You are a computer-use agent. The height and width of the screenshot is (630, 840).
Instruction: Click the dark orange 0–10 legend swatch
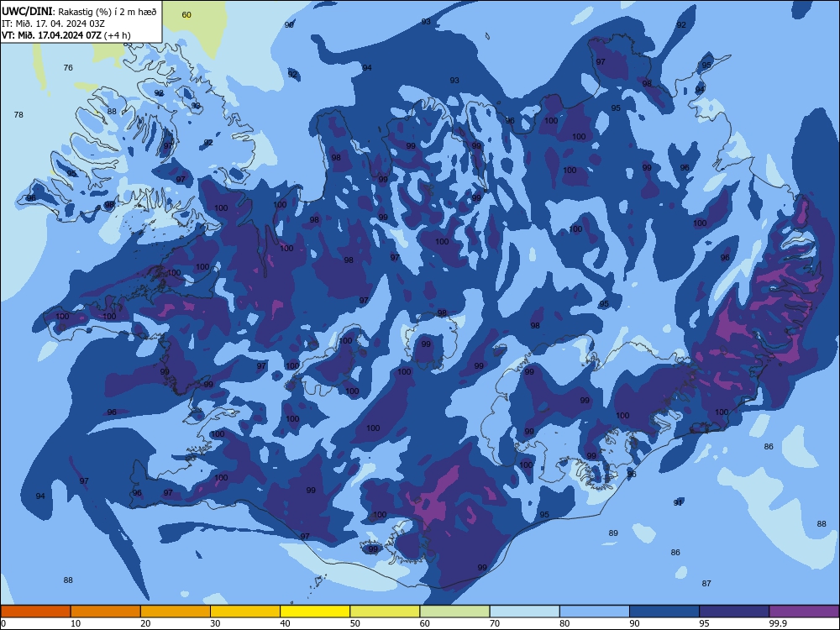point(35,612)
